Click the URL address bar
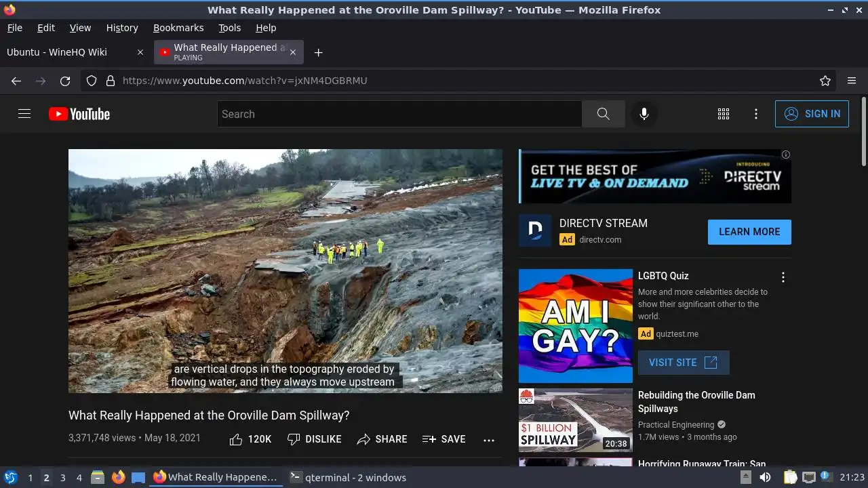The width and height of the screenshot is (868, 488). tap(458, 81)
